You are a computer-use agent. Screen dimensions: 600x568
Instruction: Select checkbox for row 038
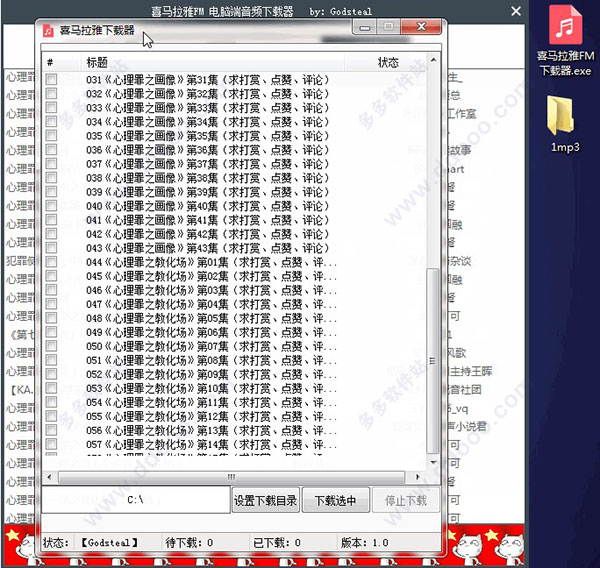pos(51,178)
